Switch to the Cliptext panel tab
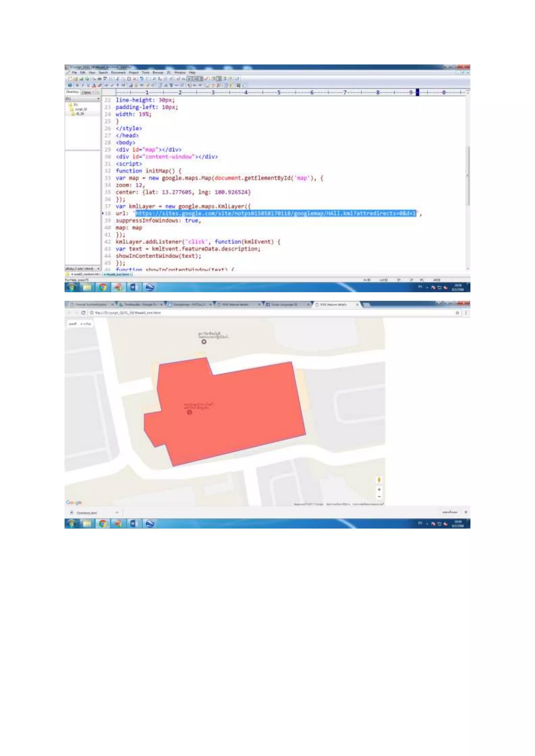535x756 pixels. point(86,92)
